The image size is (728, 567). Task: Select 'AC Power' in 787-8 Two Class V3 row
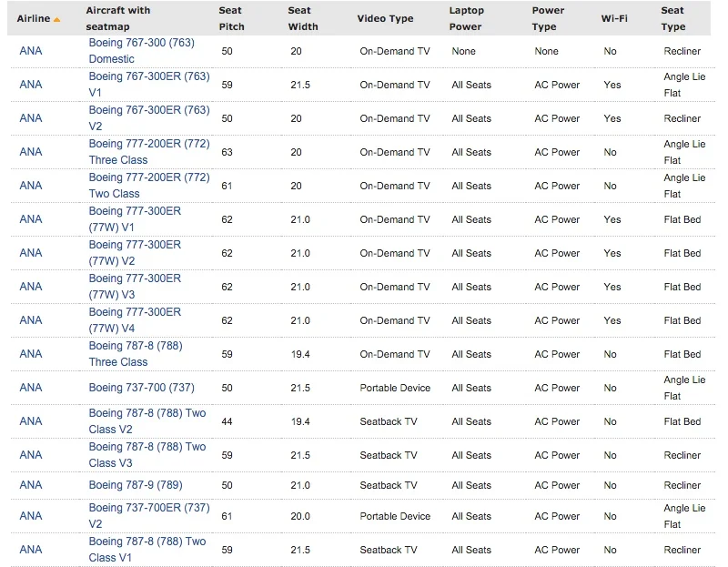[x=557, y=455]
